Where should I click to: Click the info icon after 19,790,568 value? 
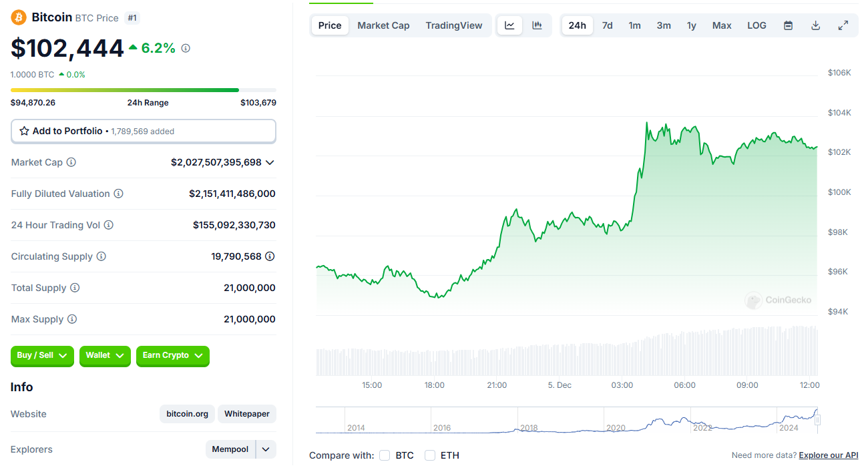click(270, 256)
